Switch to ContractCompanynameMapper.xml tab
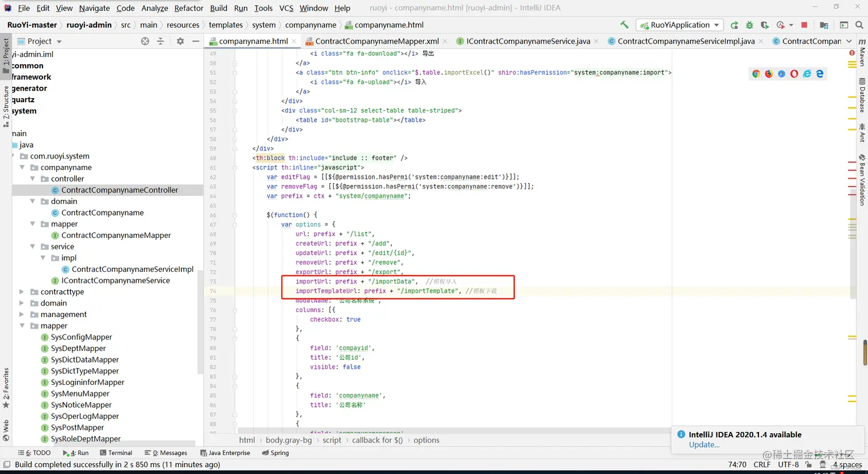The width and height of the screenshot is (868, 474). pos(377,41)
